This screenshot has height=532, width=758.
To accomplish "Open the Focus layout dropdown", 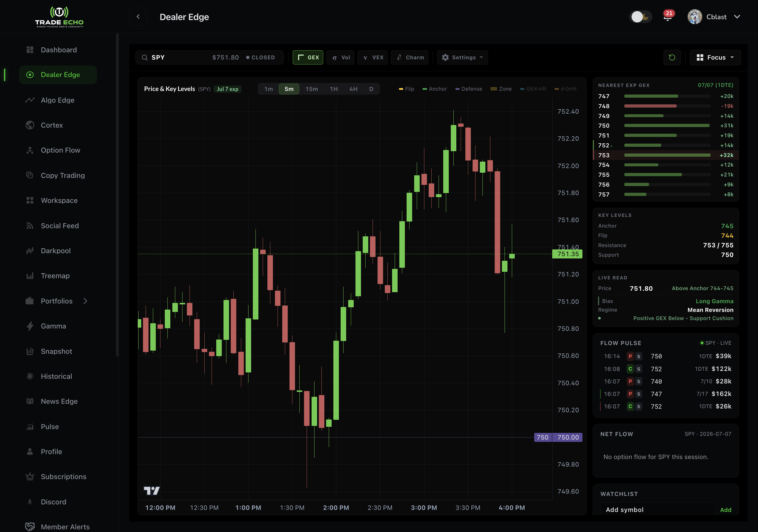I will 715,58.
